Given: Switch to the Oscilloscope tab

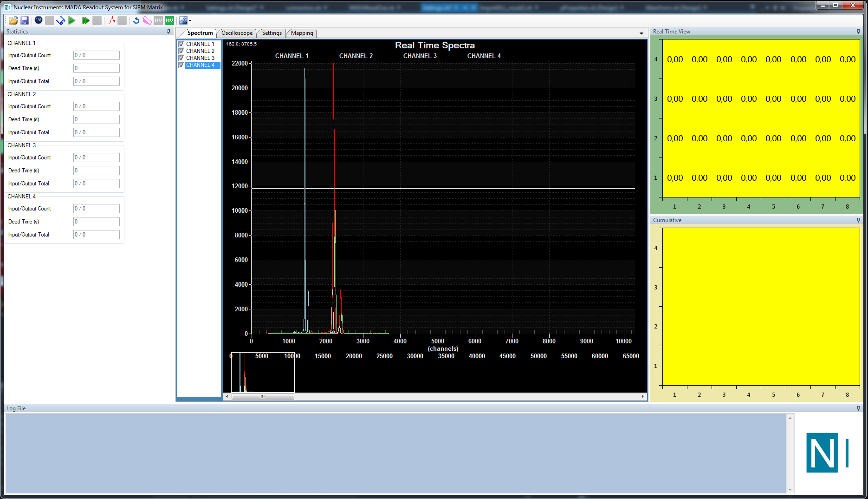Looking at the screenshot, I should pyautogui.click(x=237, y=33).
